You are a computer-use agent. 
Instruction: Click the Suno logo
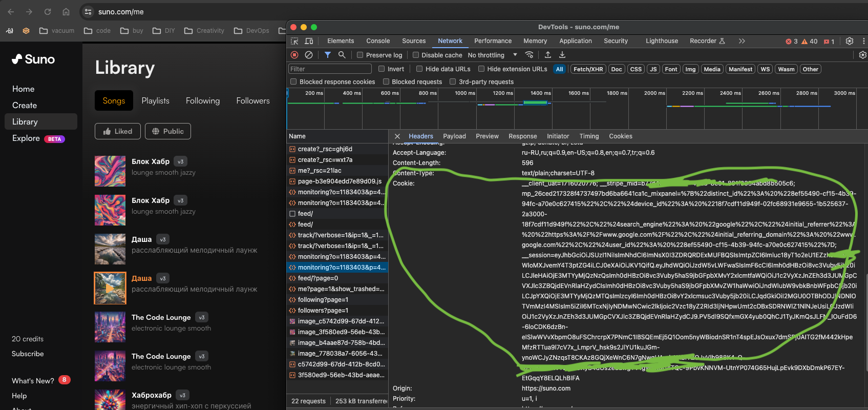point(33,59)
